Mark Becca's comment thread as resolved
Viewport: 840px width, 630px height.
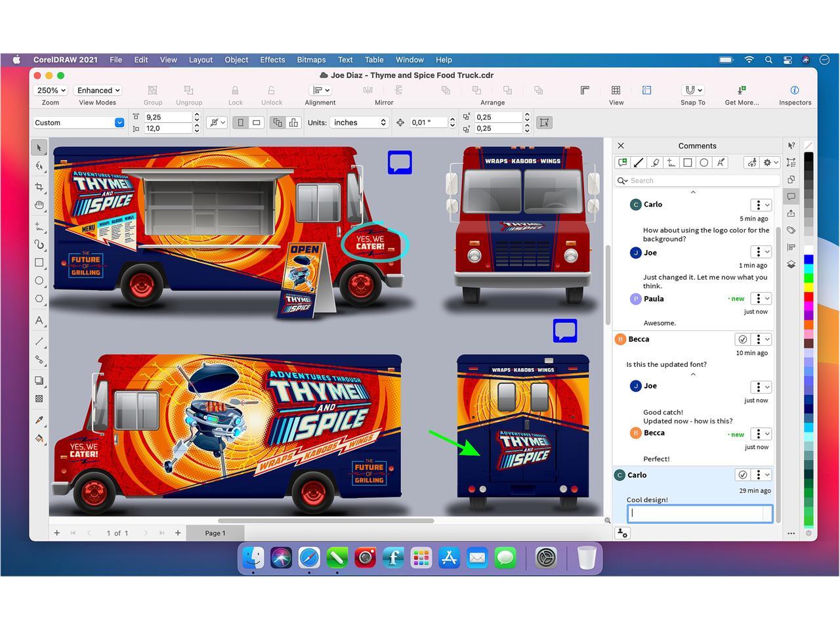(x=742, y=339)
